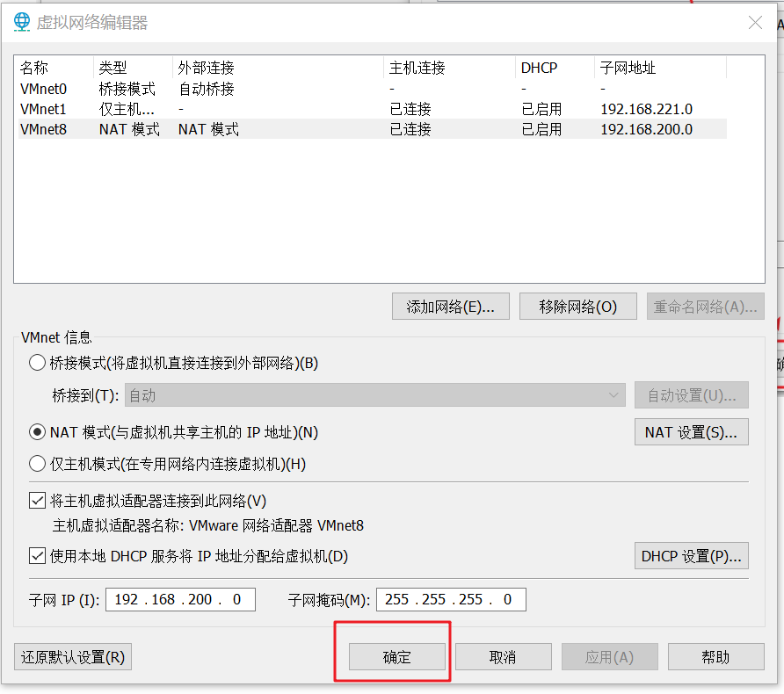The height and width of the screenshot is (694, 784).
Task: Click the 自动设置(U)... button
Action: tap(692, 395)
